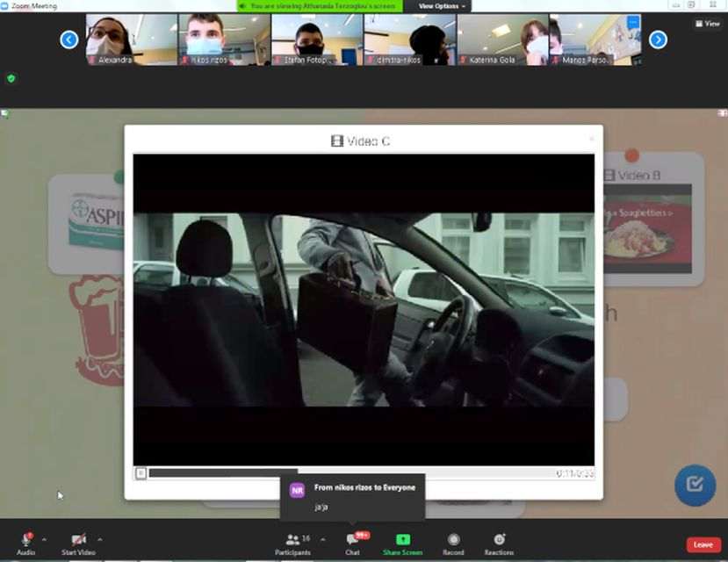Select dimitra-nikos video thumbnail
Screen dimensions: 728x562
[410, 40]
